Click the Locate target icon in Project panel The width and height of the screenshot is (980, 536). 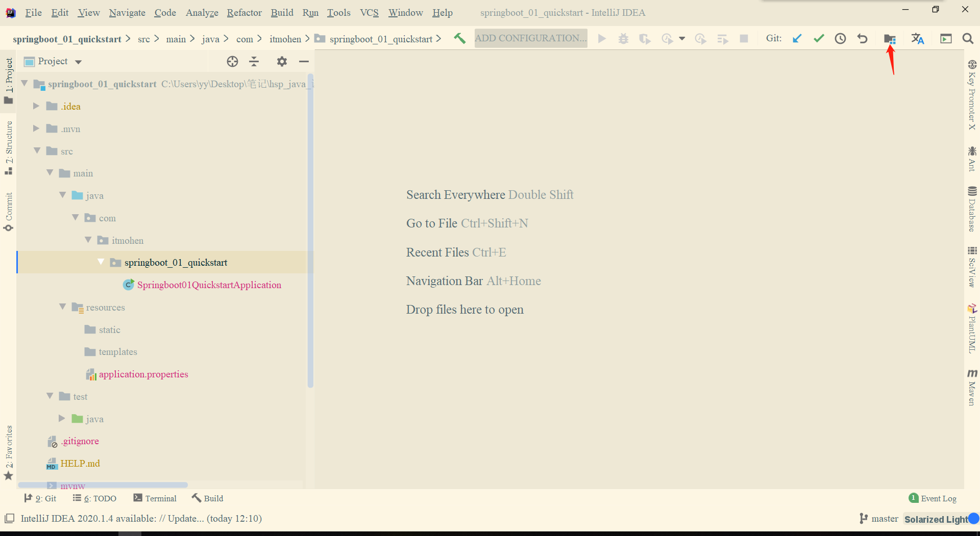pos(232,62)
